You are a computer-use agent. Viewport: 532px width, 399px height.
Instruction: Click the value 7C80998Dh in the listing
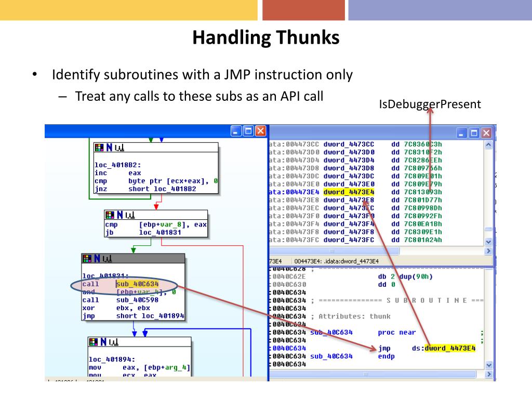coord(423,208)
